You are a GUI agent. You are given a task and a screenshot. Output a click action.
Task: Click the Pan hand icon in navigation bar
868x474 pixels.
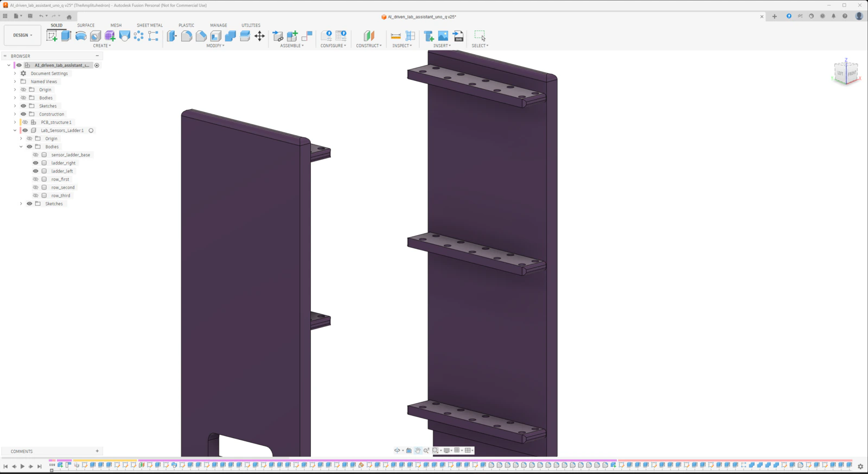[418, 450]
